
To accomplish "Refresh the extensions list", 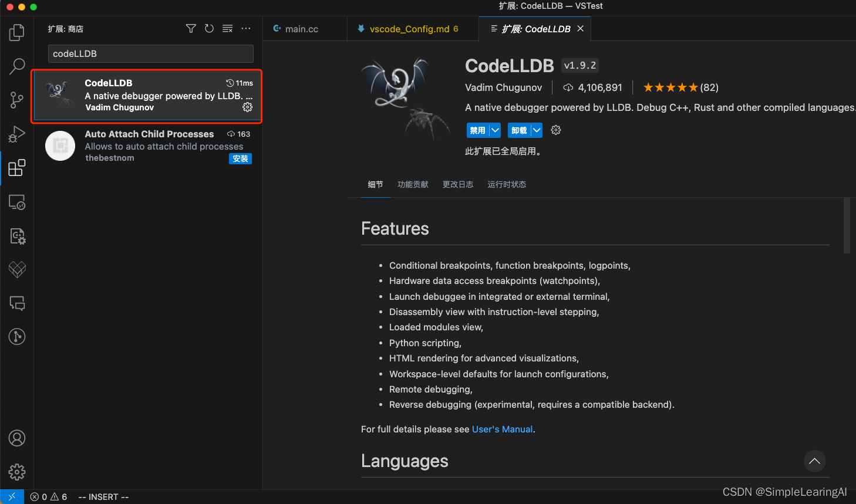I will tap(209, 29).
